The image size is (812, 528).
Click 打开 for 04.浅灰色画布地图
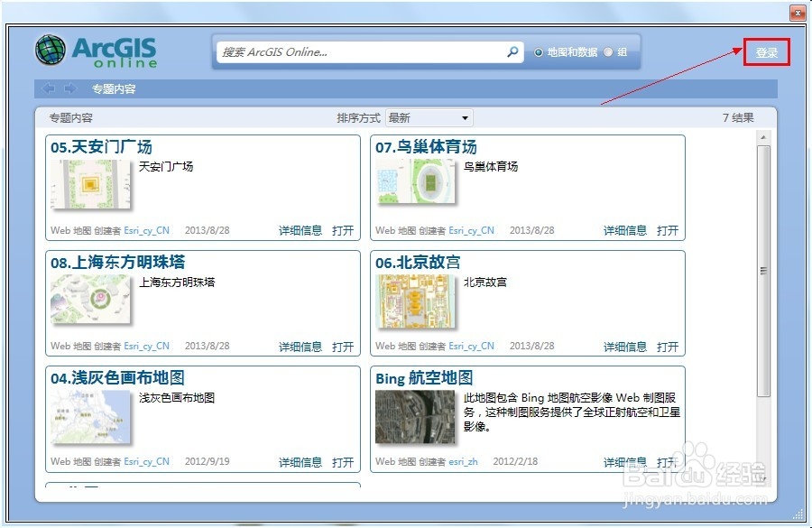(343, 462)
